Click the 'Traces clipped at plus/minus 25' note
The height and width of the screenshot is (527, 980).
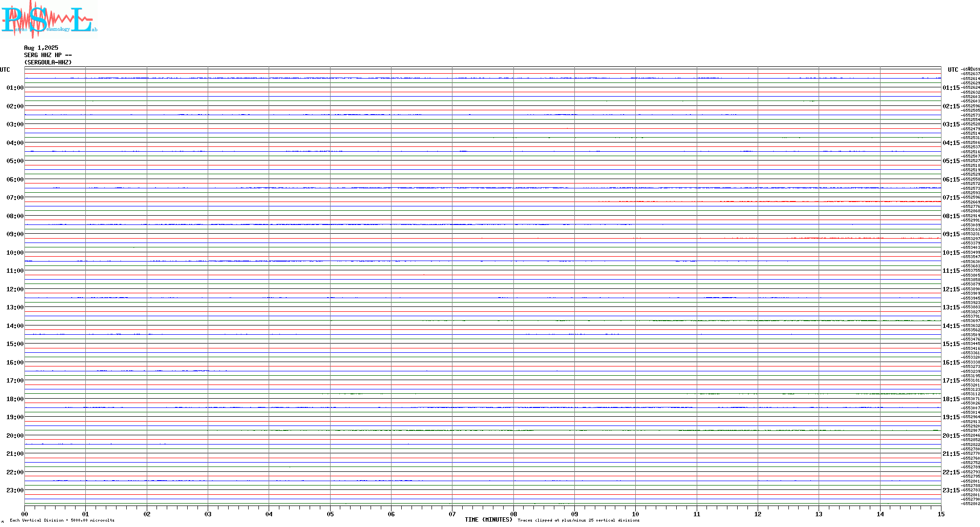pos(578,520)
